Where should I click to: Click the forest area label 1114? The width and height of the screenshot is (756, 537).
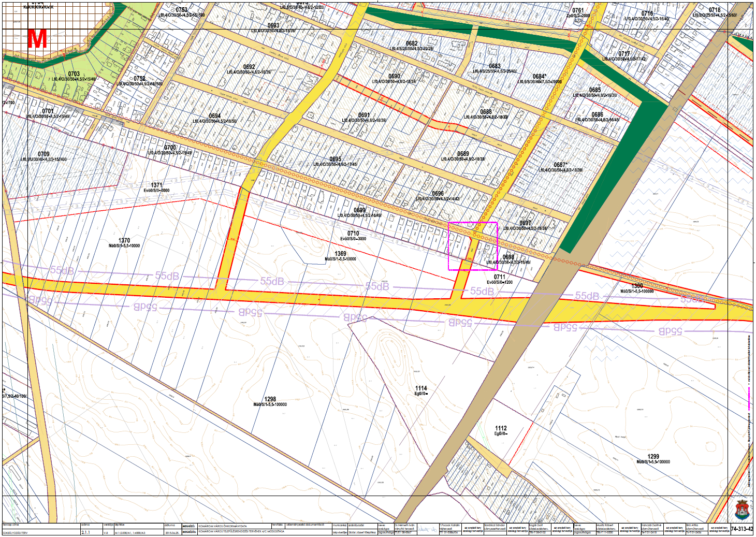click(x=421, y=388)
